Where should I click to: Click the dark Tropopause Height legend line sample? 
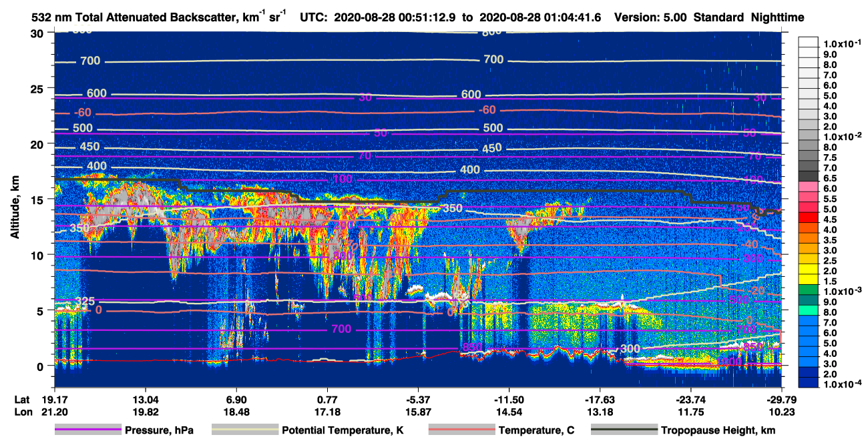pos(624,430)
